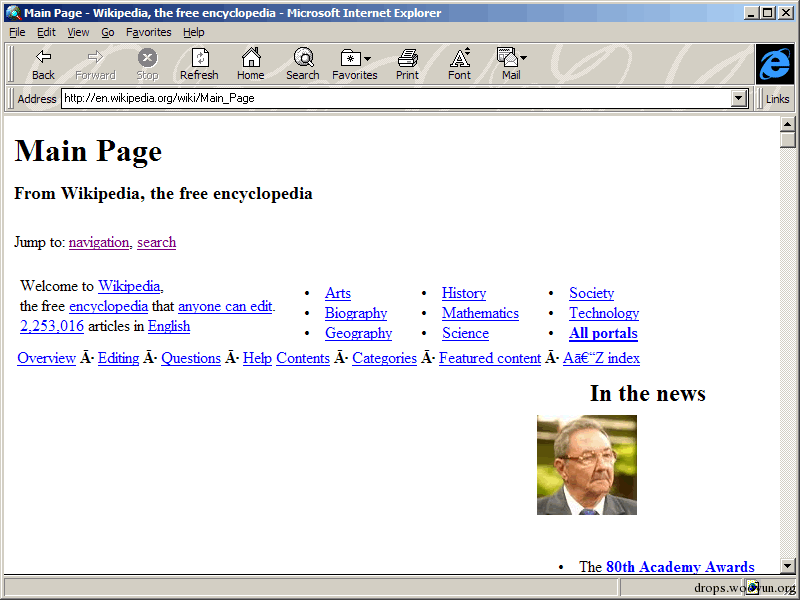
Task: Click the Font size icon
Action: 459,57
